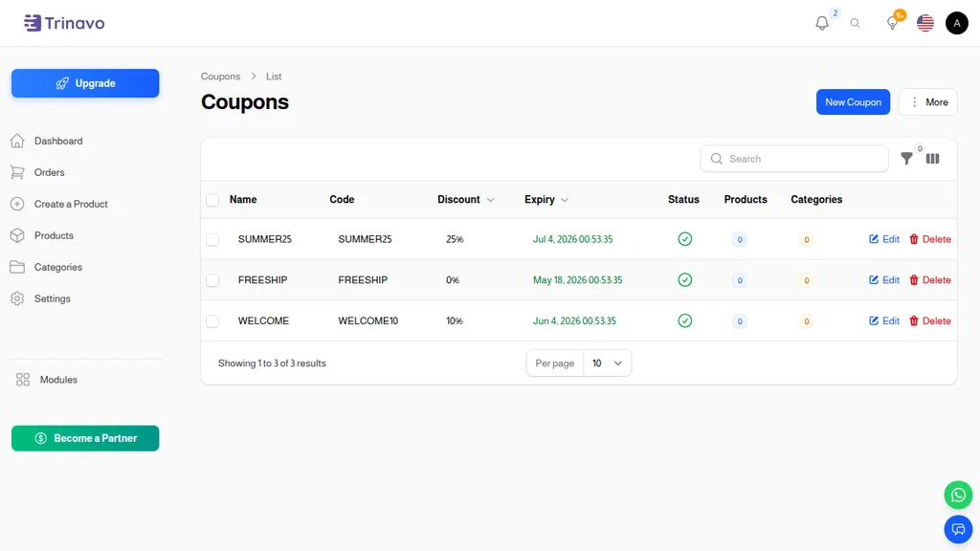Open WhatsApp chat bubble
The height and width of the screenshot is (551, 980).
pos(958,496)
